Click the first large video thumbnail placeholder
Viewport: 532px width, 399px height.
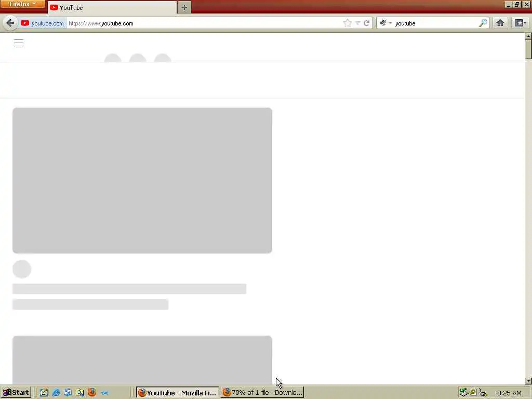(142, 180)
